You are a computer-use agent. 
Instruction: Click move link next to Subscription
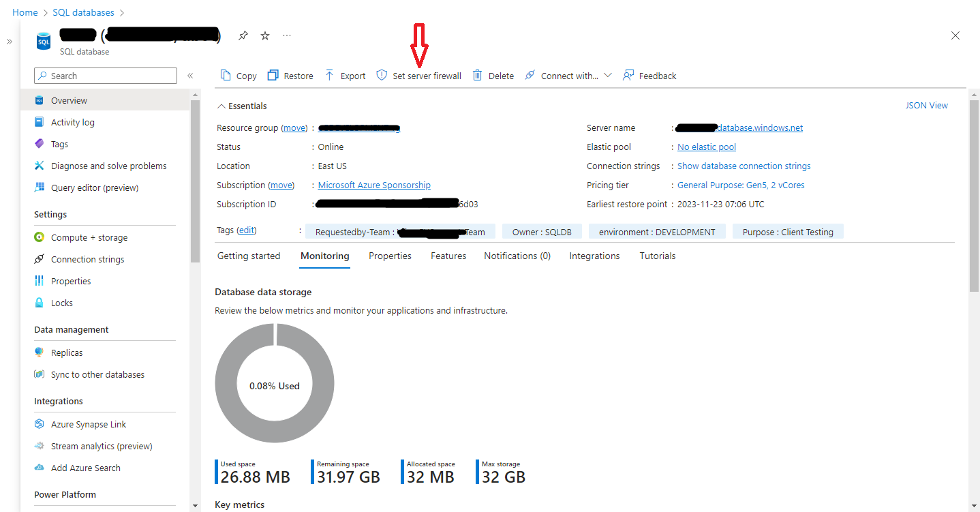281,185
